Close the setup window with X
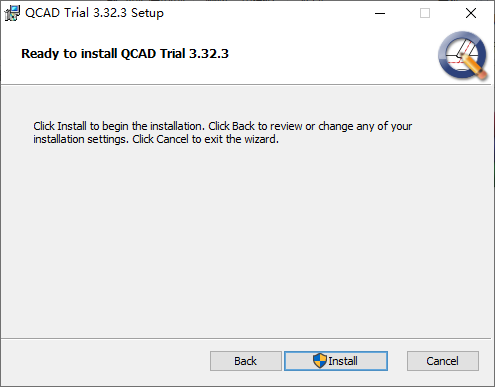The width and height of the screenshot is (495, 387). [x=471, y=13]
